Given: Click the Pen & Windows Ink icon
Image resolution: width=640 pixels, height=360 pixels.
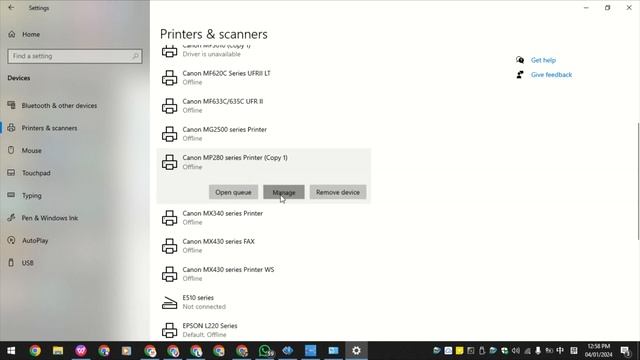Looking at the screenshot, I should point(11,218).
